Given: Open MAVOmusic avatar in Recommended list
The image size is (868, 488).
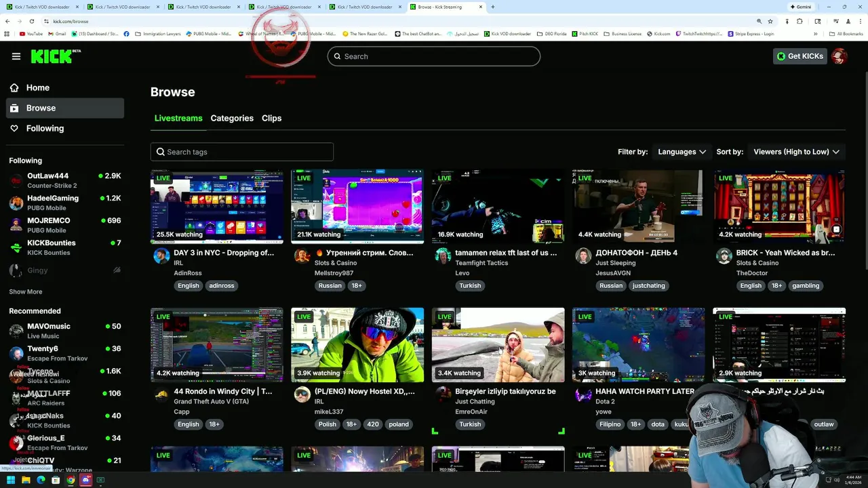Looking at the screenshot, I should [16, 331].
